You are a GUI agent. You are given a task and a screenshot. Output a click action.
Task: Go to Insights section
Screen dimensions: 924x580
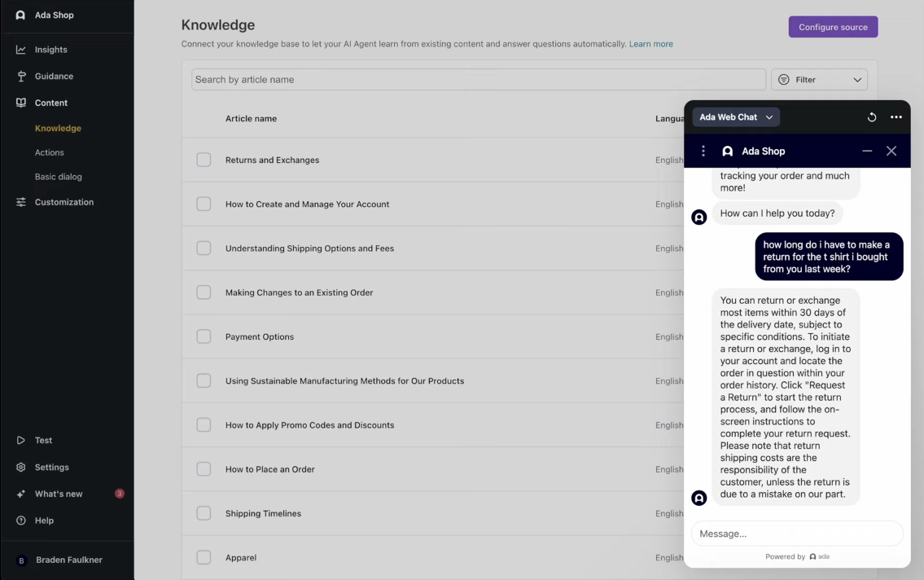pyautogui.click(x=50, y=50)
